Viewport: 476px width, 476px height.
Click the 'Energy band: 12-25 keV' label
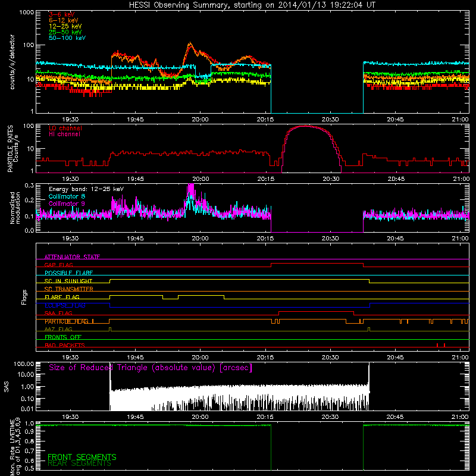(86, 189)
